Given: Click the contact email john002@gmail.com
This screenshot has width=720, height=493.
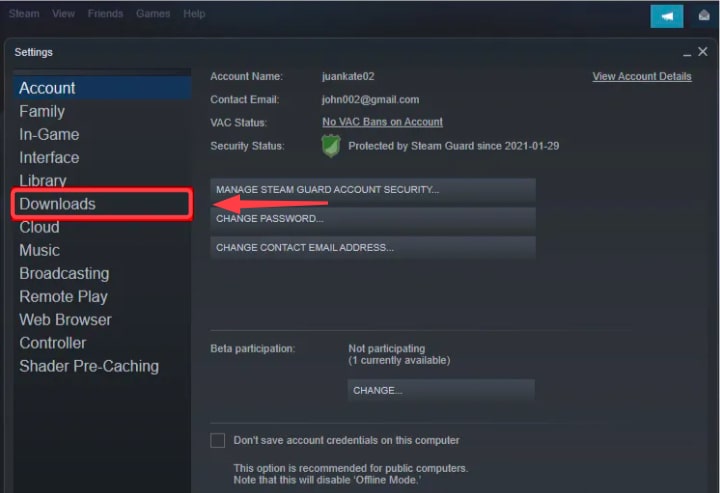Looking at the screenshot, I should click(x=370, y=100).
